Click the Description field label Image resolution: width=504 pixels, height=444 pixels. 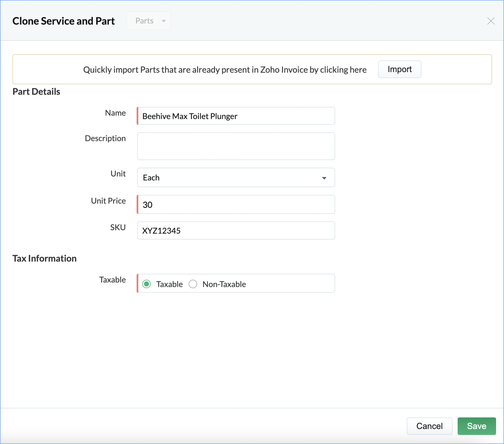point(105,138)
